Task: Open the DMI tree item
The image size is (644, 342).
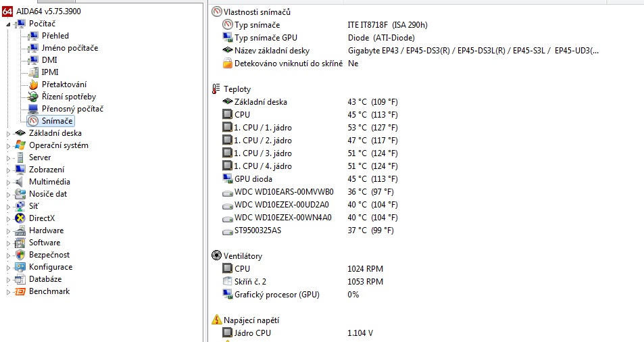Action: tap(49, 60)
